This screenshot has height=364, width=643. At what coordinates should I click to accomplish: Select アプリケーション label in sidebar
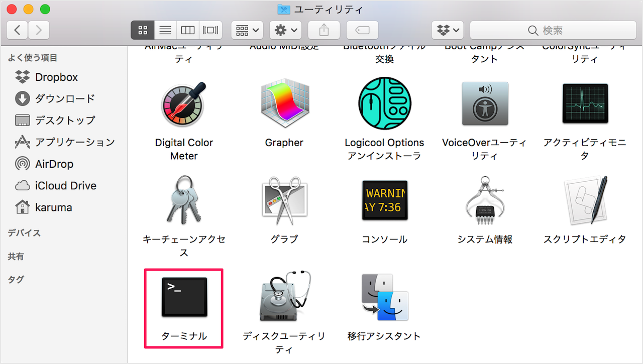[x=75, y=142]
